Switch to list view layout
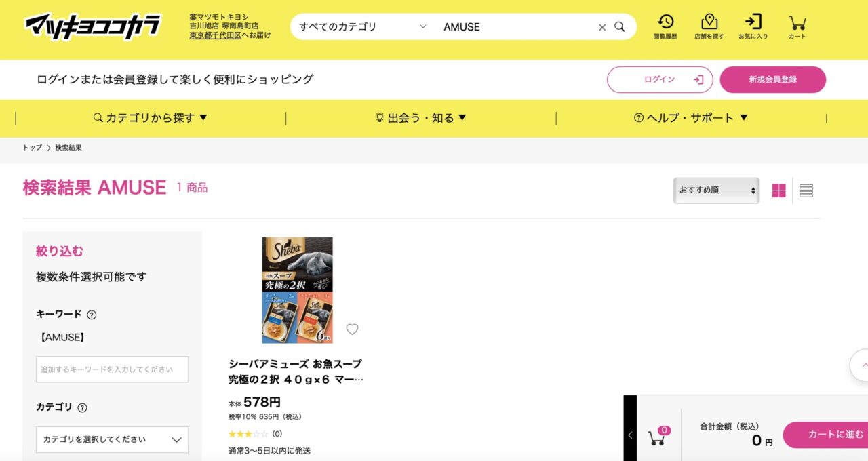The height and width of the screenshot is (461, 868). click(x=806, y=191)
